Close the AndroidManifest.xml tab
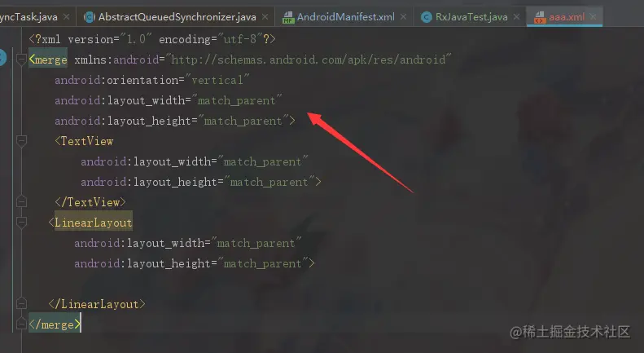Screen dimensions: 644x353 pyautogui.click(x=403, y=17)
